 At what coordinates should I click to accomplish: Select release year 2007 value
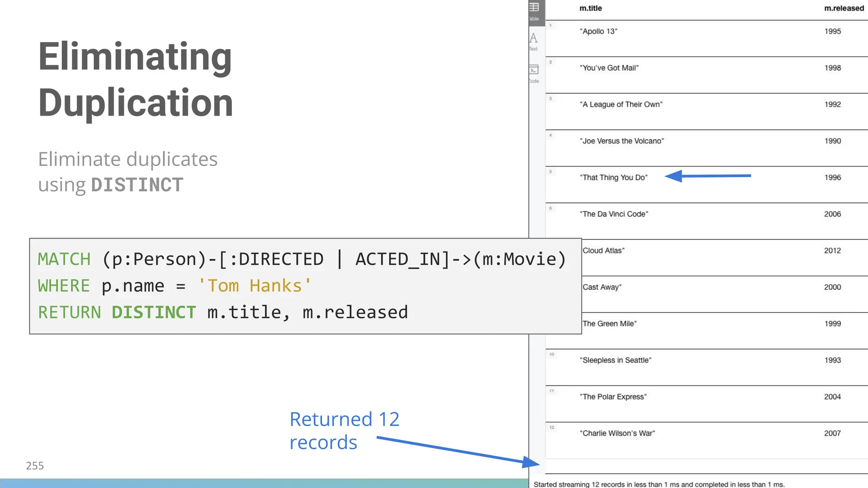point(832,433)
